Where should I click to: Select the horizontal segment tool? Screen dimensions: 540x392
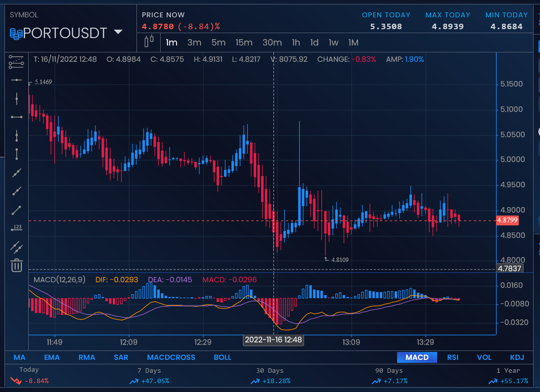16,117
